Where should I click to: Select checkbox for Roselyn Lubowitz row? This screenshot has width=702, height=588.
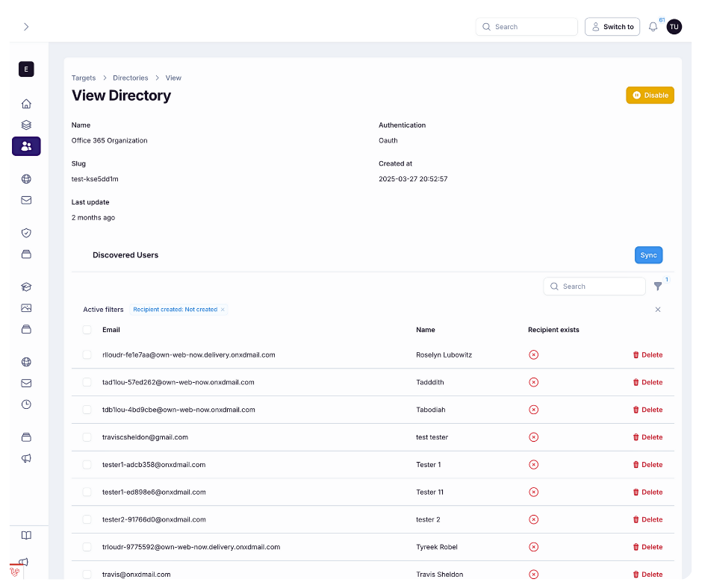click(x=87, y=355)
